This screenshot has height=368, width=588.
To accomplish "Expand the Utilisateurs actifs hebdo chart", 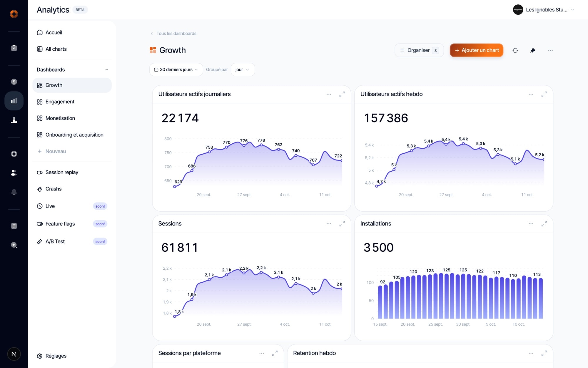I will click(x=544, y=94).
